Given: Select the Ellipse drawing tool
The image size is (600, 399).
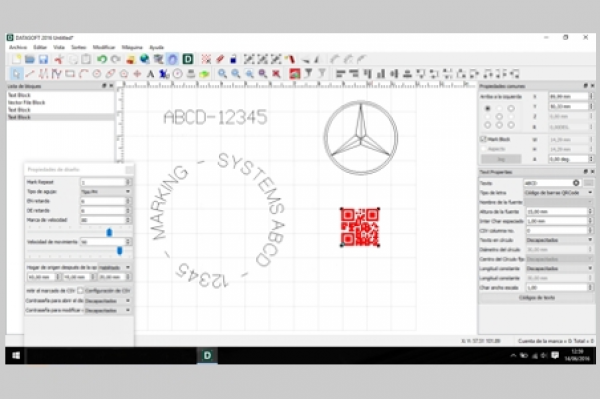Looking at the screenshot, I should pyautogui.click(x=110, y=73).
